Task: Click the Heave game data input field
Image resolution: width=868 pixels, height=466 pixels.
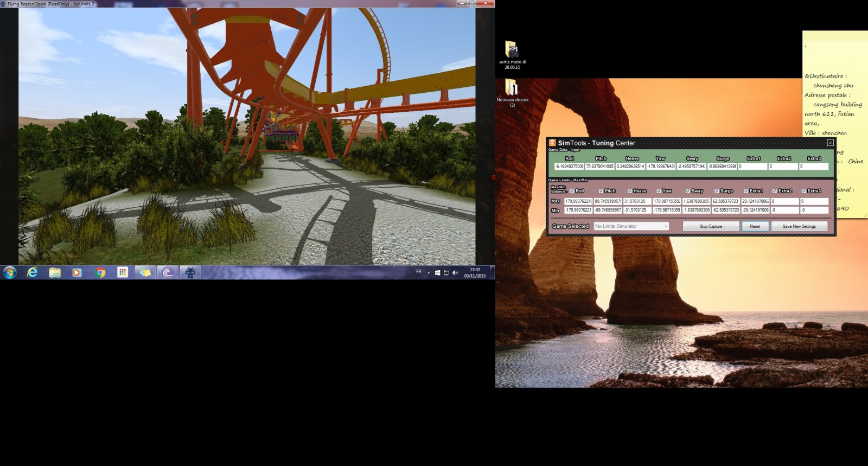Action: [630, 167]
